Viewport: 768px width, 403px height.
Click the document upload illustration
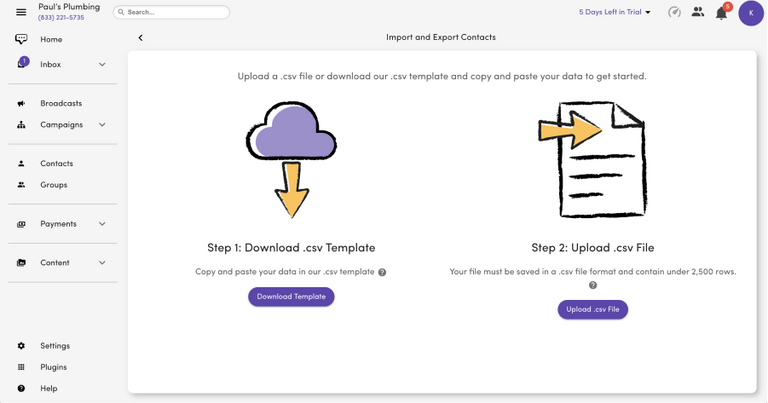click(x=593, y=159)
